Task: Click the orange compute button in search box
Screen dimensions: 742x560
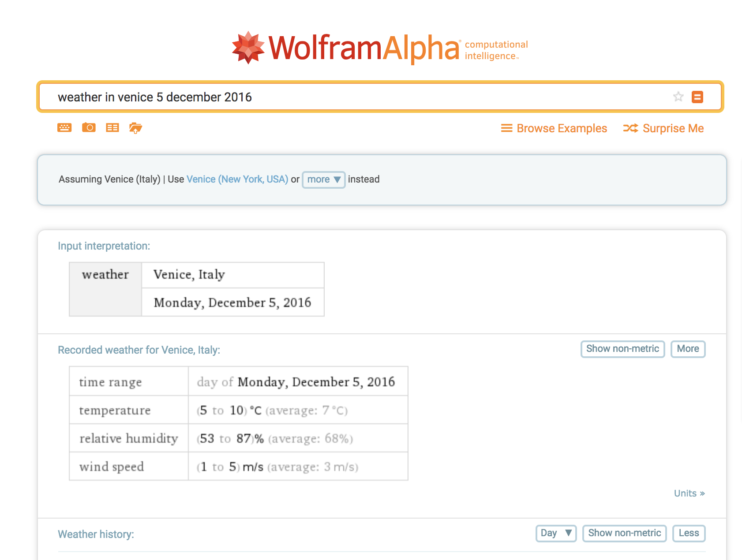Action: pyautogui.click(x=697, y=97)
